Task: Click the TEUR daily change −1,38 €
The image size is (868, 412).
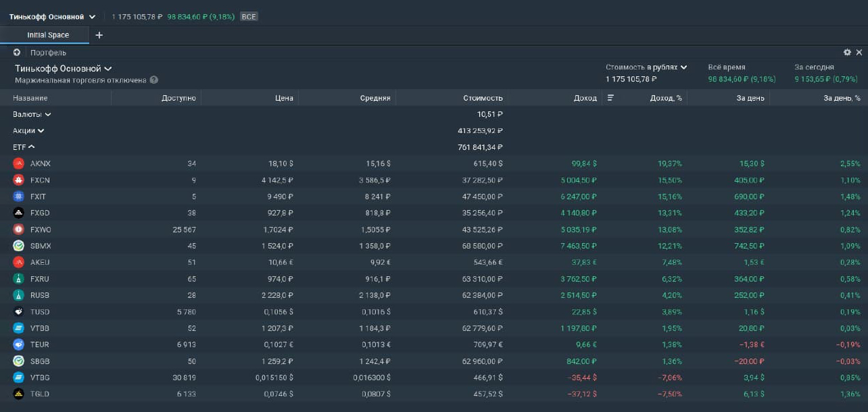Action: pos(750,344)
